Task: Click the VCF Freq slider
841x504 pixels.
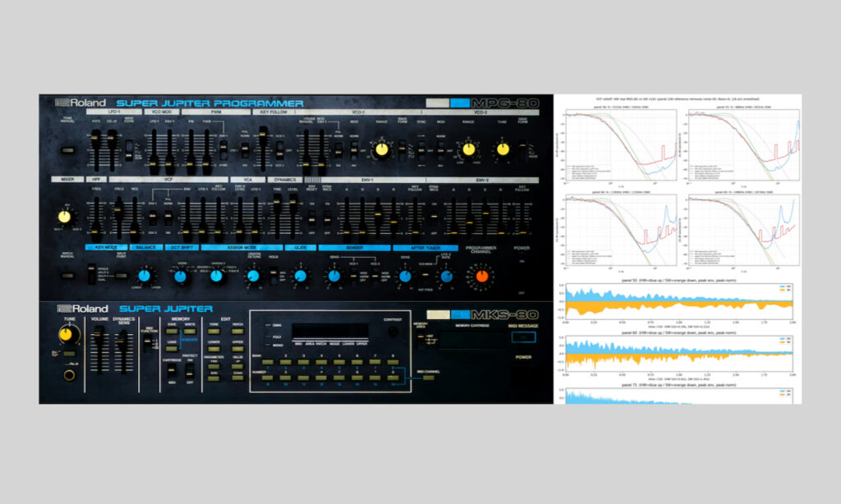Action: [x=118, y=216]
